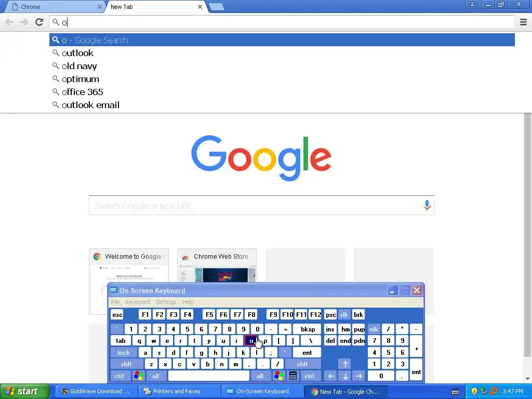Open the Chrome Web Store thumbnail

click(217, 265)
